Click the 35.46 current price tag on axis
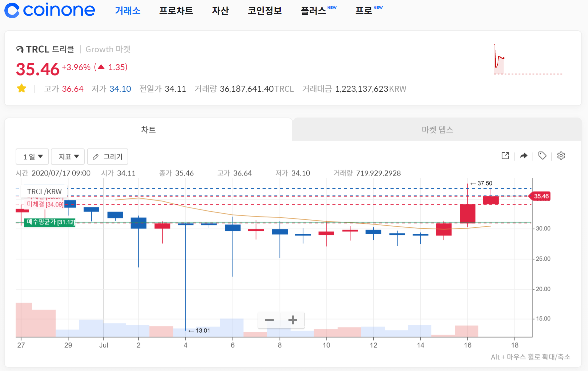This screenshot has width=588, height=371. 539,196
